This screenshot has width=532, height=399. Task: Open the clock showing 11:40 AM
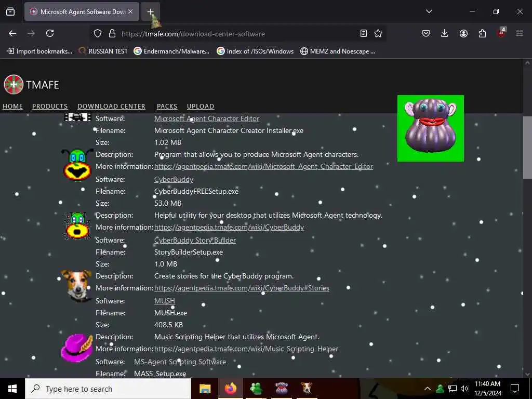(x=487, y=389)
